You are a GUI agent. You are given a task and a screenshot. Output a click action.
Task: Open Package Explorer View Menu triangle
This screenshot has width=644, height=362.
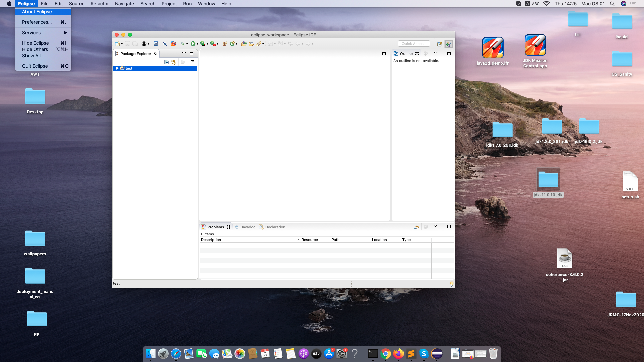193,61
